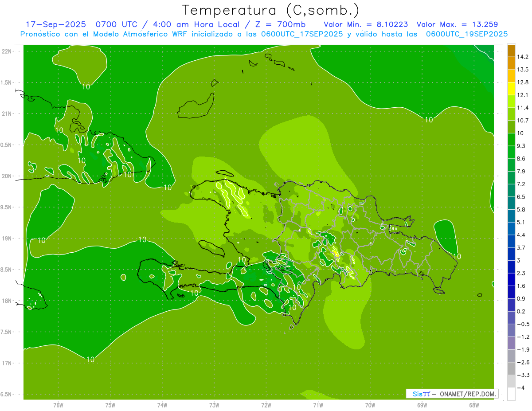Image resolution: width=532 pixels, height=411 pixels.
Task: Click the legend value "-4"
Action: click(x=520, y=388)
